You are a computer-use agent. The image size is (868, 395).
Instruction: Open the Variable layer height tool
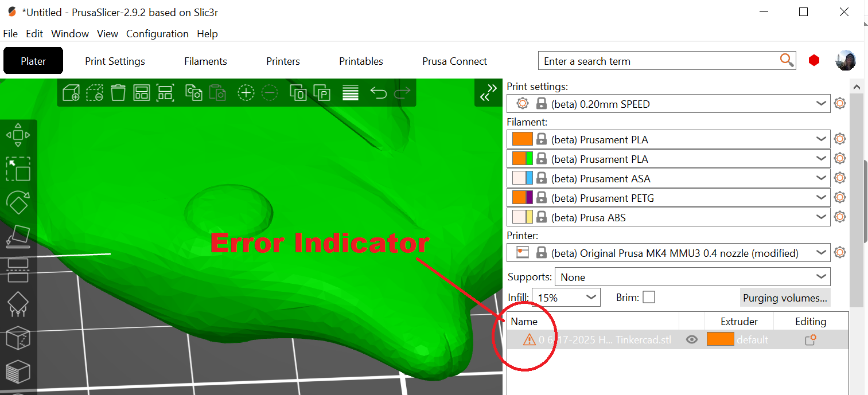click(351, 93)
